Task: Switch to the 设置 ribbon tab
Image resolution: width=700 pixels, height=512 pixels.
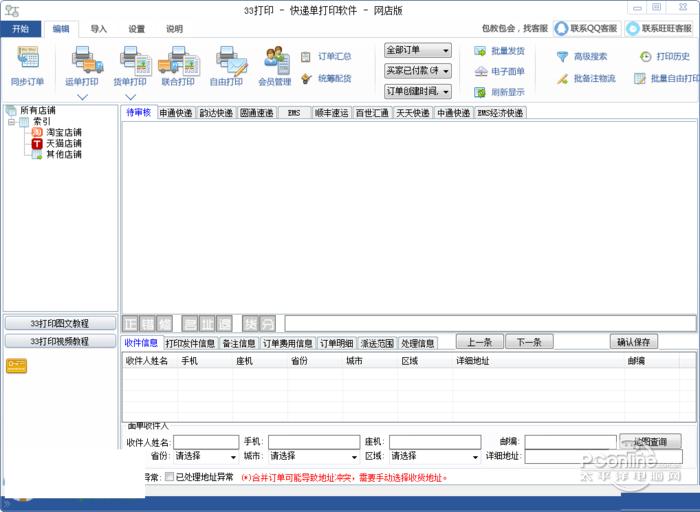Action: click(137, 29)
